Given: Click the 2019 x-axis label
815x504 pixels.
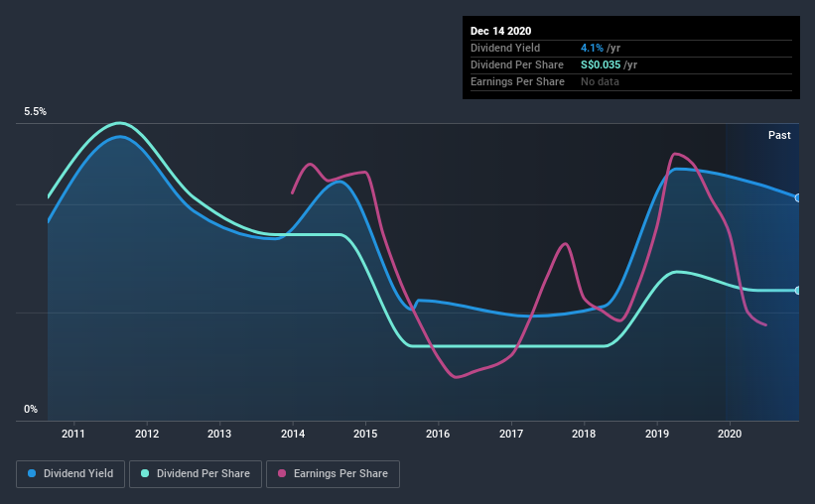Looking at the screenshot, I should click(657, 434).
